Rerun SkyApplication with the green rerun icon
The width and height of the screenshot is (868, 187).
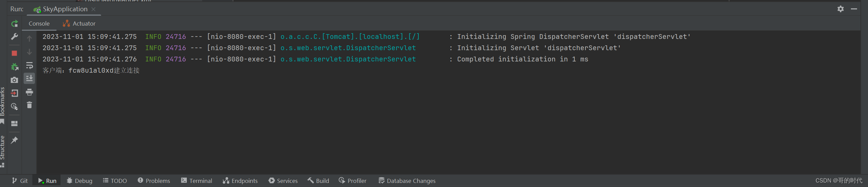[14, 24]
